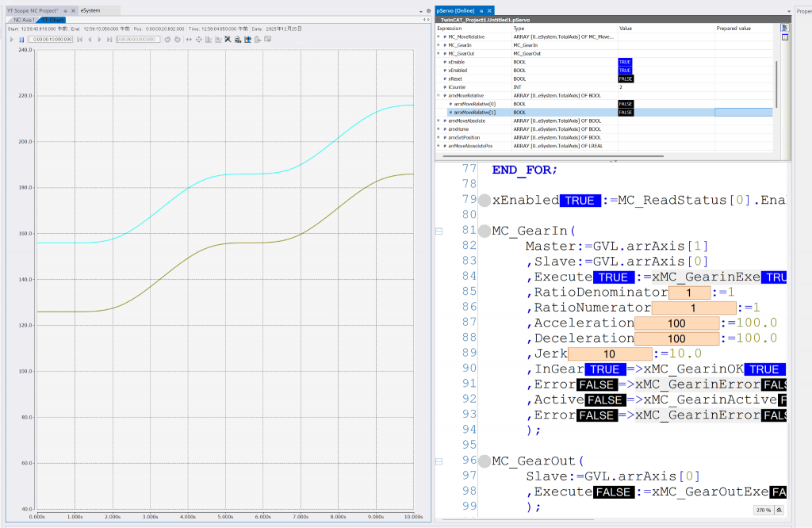Open the eSystem document tab

click(90, 10)
